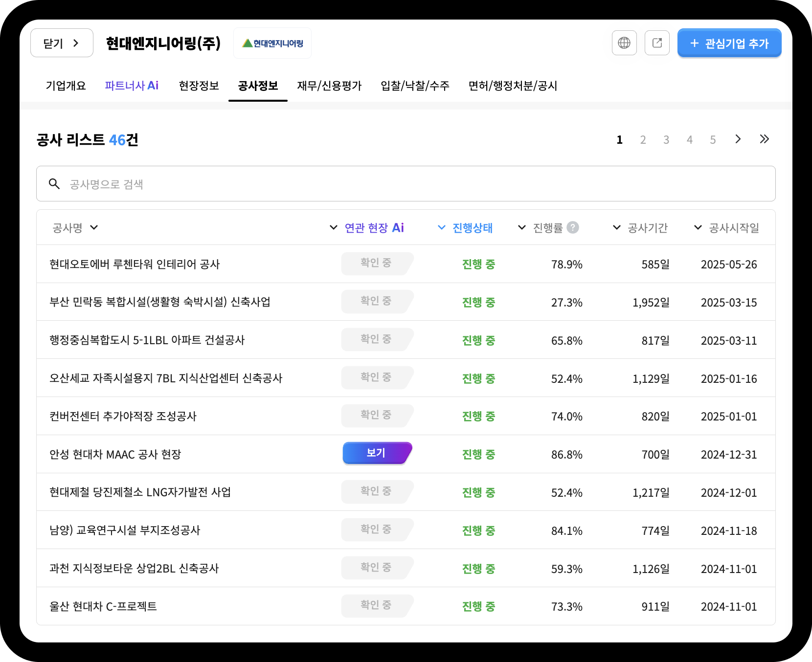
Task: Jump to last page double arrow
Action: 764,139
